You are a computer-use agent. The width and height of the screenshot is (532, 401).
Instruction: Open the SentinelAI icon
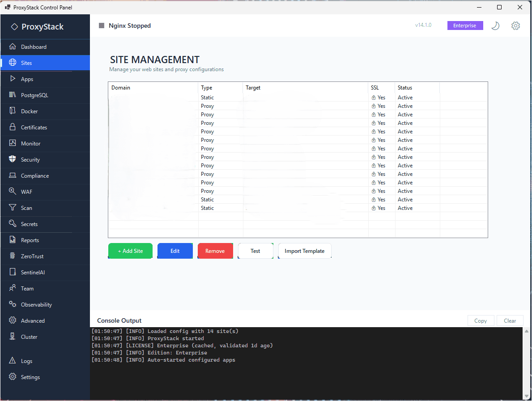coord(12,272)
